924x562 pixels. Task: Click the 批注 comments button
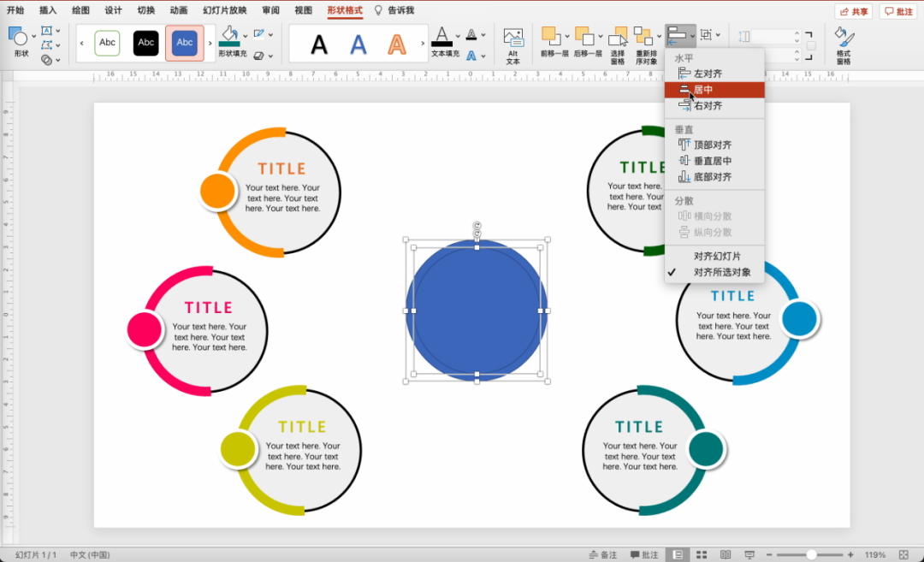898,11
